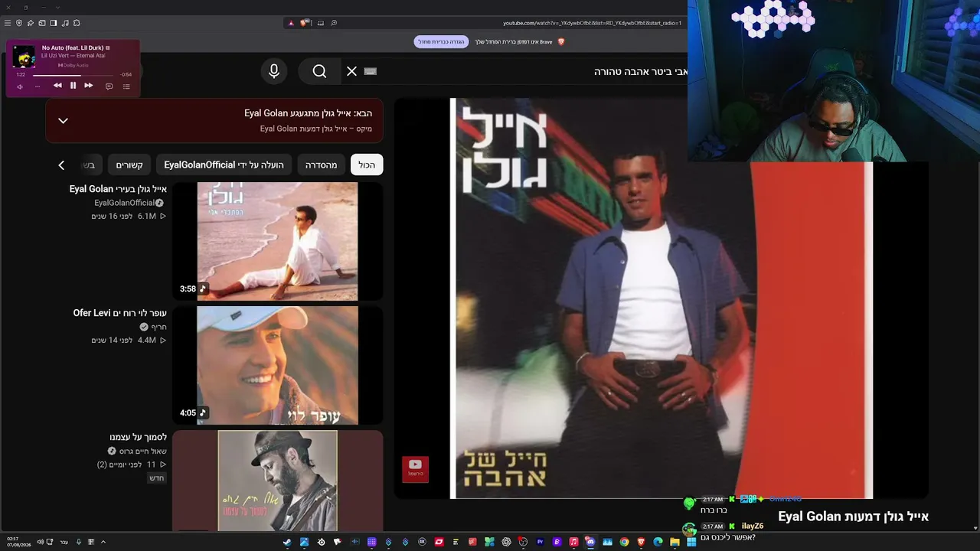Open File Explorer from the taskbar
The width and height of the screenshot is (980, 551).
(675, 542)
